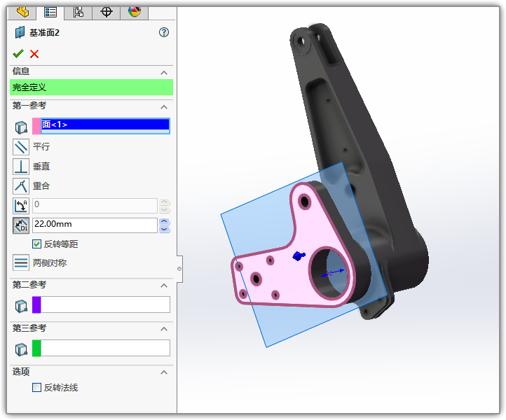Click the empty second reference box

[105, 304]
